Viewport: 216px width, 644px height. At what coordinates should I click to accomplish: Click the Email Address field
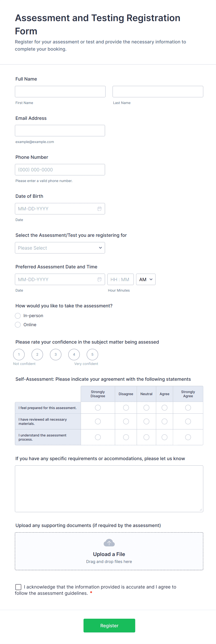60,130
